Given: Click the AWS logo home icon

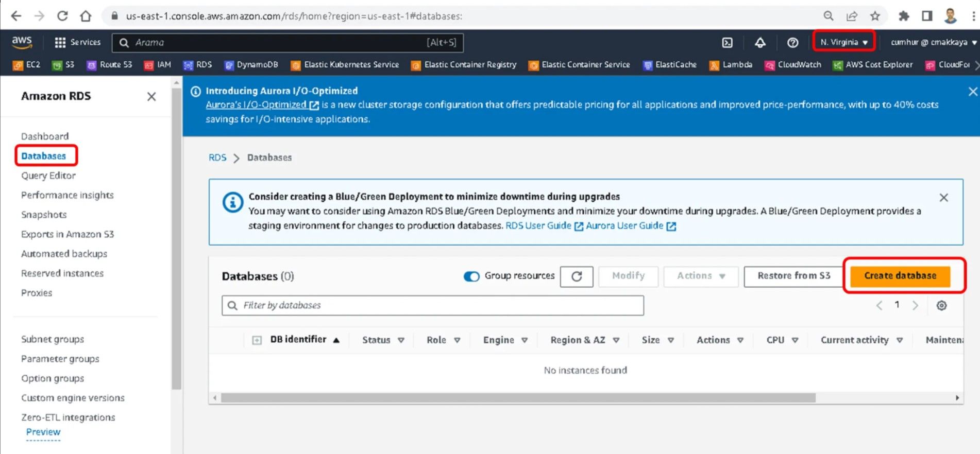Looking at the screenshot, I should 22,42.
